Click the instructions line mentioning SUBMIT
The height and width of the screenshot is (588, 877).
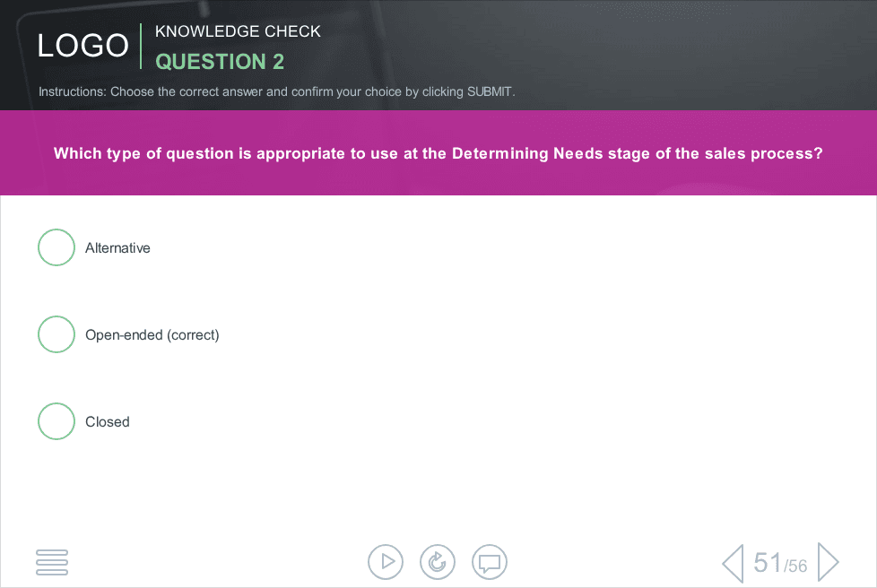pyautogui.click(x=277, y=91)
